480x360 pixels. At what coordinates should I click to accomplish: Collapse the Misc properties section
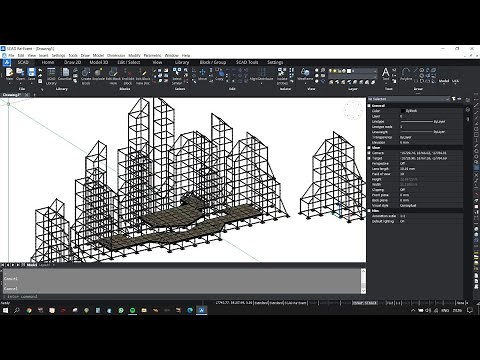(369, 211)
